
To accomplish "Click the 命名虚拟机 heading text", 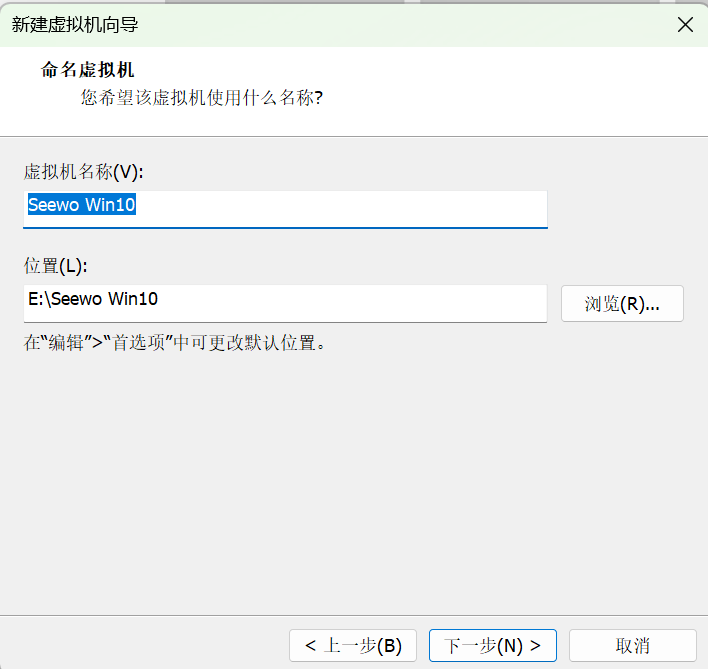I will [88, 70].
